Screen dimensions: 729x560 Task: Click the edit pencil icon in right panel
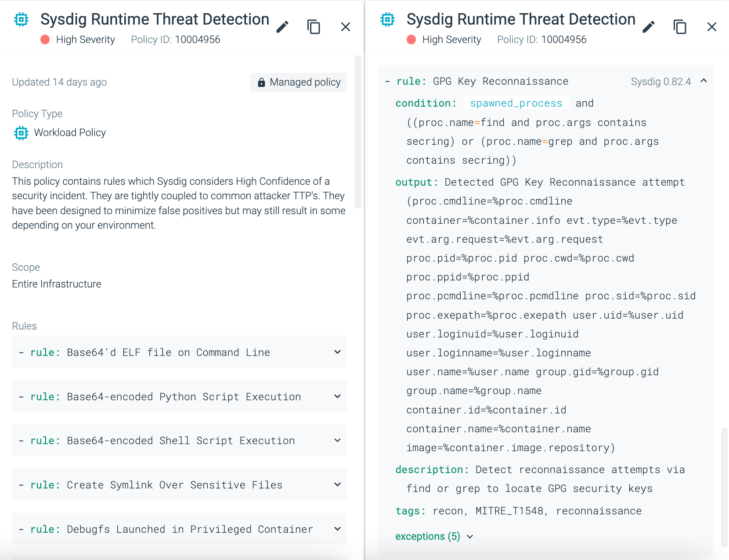649,27
